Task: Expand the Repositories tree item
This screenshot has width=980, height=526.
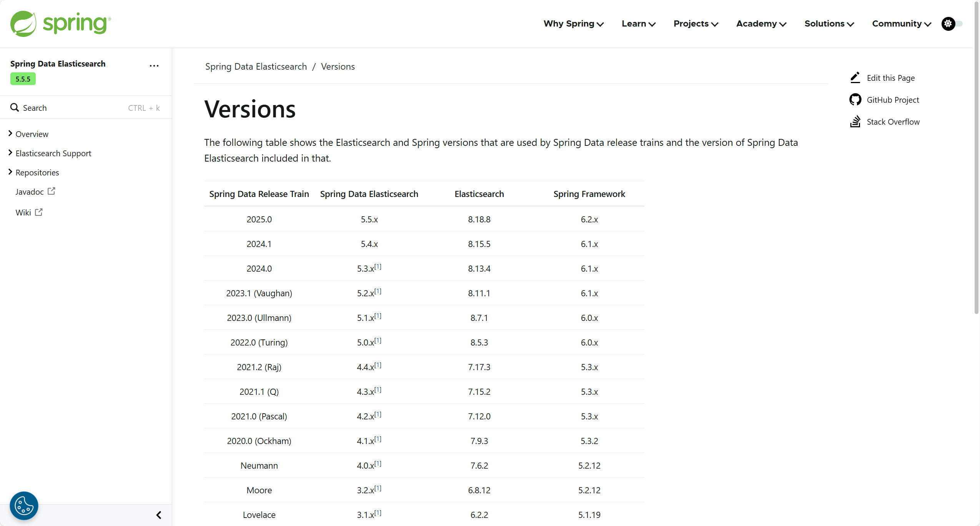Action: (x=10, y=172)
